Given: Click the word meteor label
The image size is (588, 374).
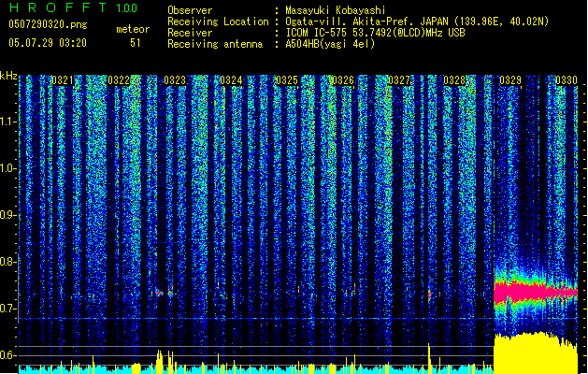Looking at the screenshot, I should 133,29.
